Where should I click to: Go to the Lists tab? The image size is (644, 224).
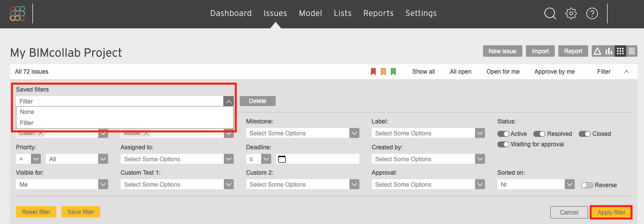point(343,13)
